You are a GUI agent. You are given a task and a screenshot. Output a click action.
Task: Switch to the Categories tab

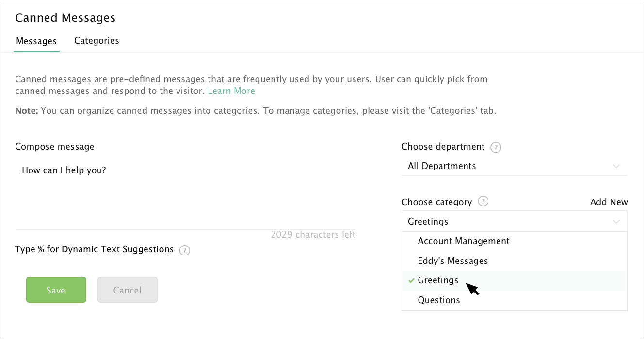(97, 41)
